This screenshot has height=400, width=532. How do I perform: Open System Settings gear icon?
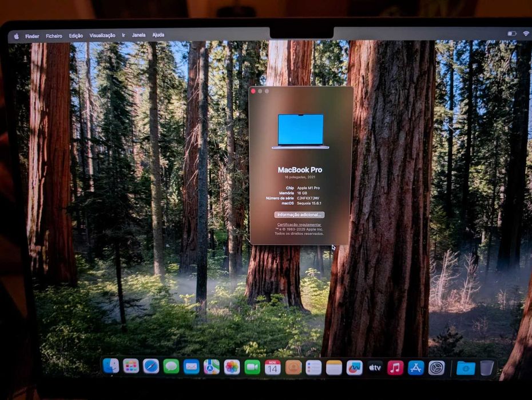436,368
